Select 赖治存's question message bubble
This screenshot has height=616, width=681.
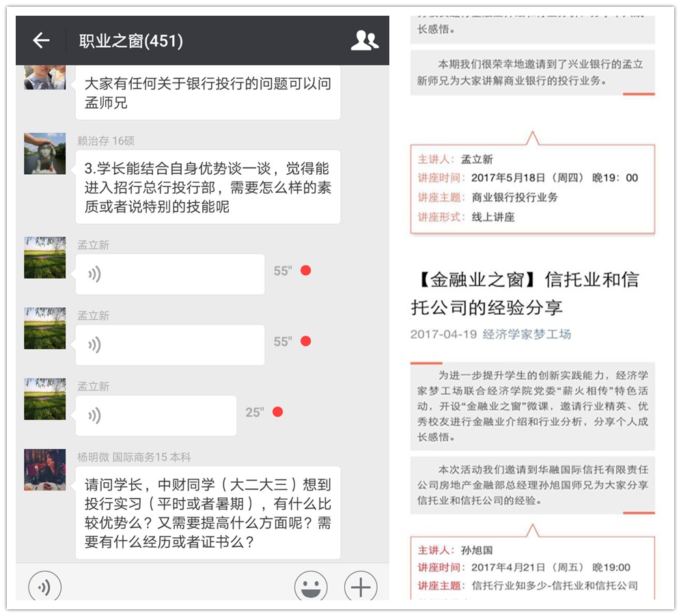point(208,187)
